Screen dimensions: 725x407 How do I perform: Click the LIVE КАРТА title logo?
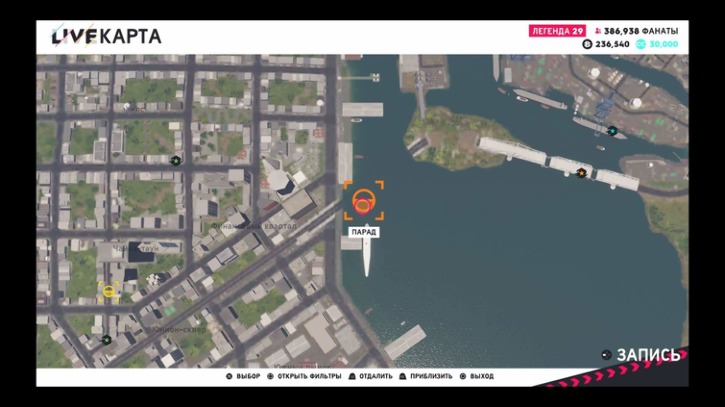[106, 37]
